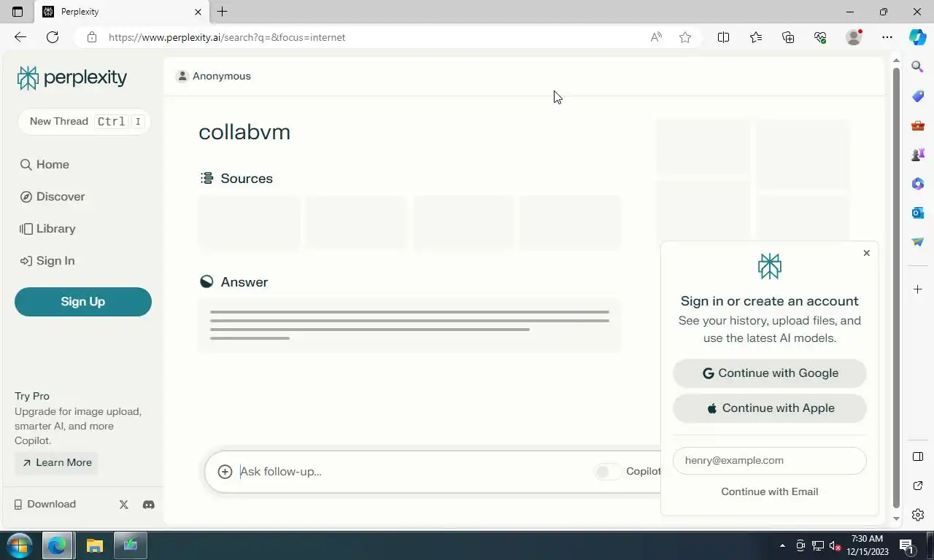The image size is (934, 560).
Task: Open notification center icon
Action: tap(907, 545)
